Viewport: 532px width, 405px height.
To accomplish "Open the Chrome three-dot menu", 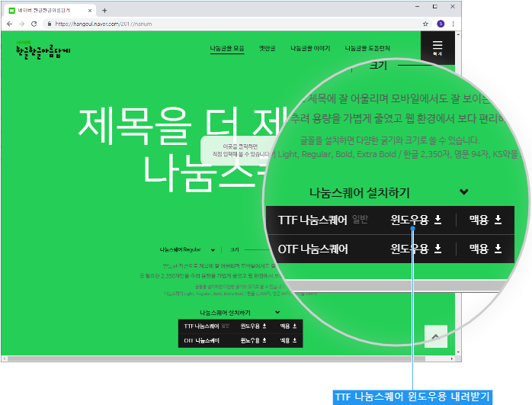I will [x=453, y=24].
